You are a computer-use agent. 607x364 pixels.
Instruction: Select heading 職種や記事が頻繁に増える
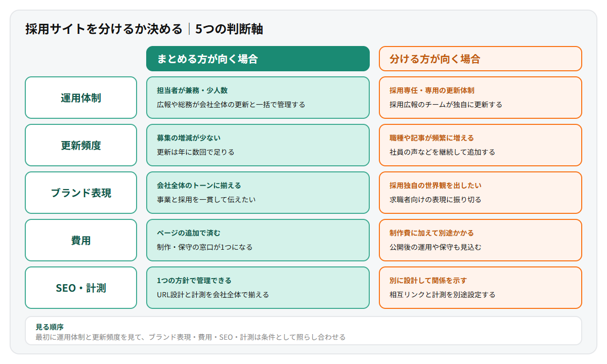[x=431, y=138]
